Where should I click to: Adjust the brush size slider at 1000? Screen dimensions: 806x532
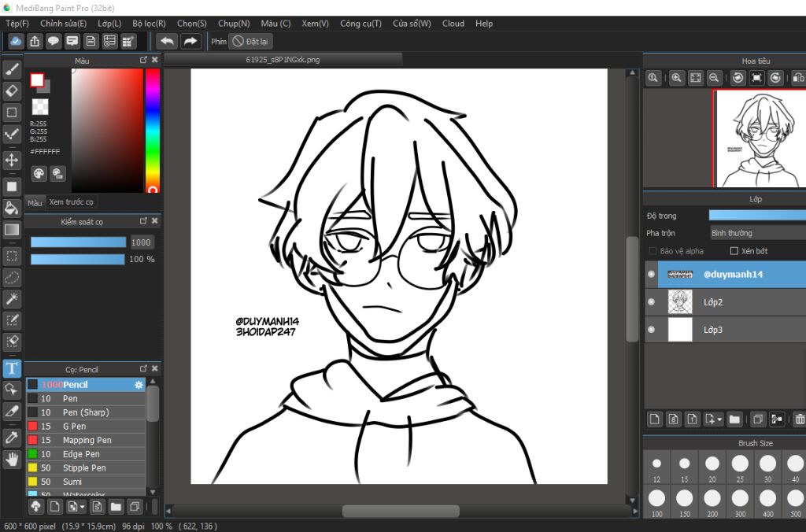pos(78,242)
